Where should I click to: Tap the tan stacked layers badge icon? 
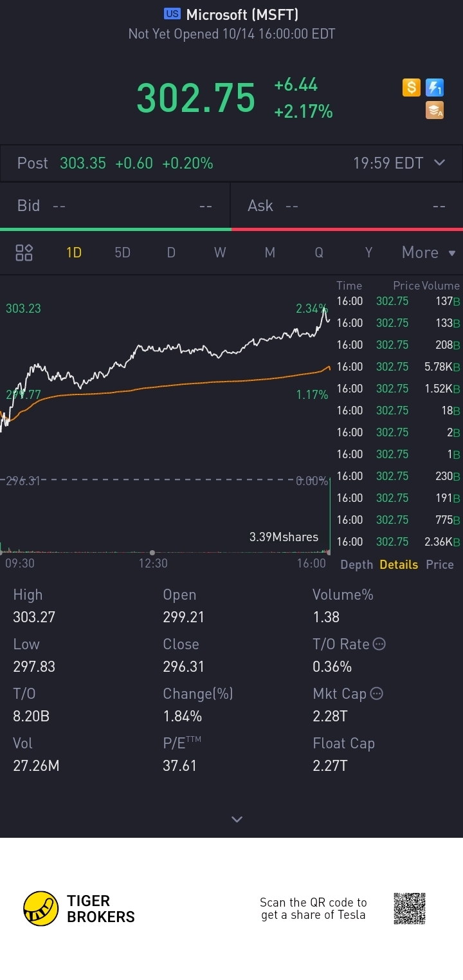[435, 111]
